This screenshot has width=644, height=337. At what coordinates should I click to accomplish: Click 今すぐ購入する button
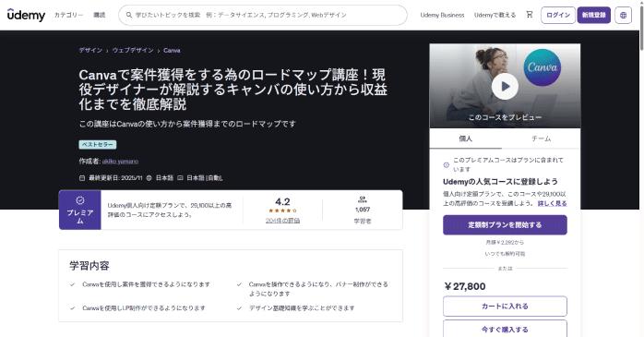(505, 329)
